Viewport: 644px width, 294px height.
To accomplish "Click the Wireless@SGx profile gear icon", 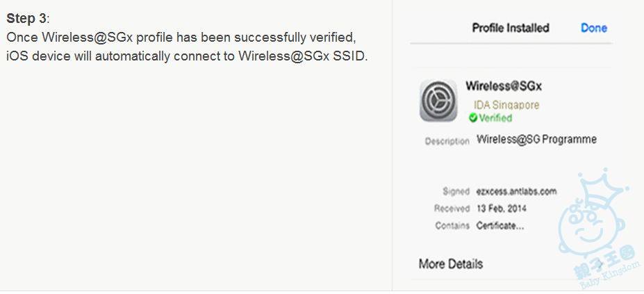I will pos(438,101).
